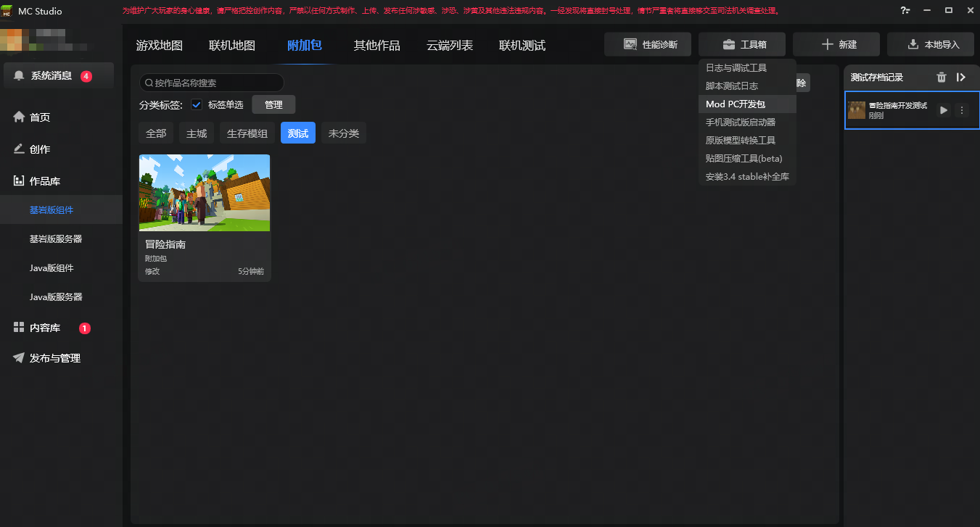980x527 pixels.
Task: Collapse the 作品库 sidebar group
Action: [45, 181]
